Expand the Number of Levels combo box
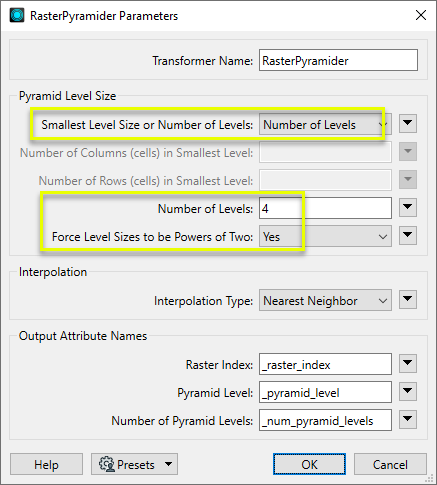Screen dimensions: 437x485 325,124
